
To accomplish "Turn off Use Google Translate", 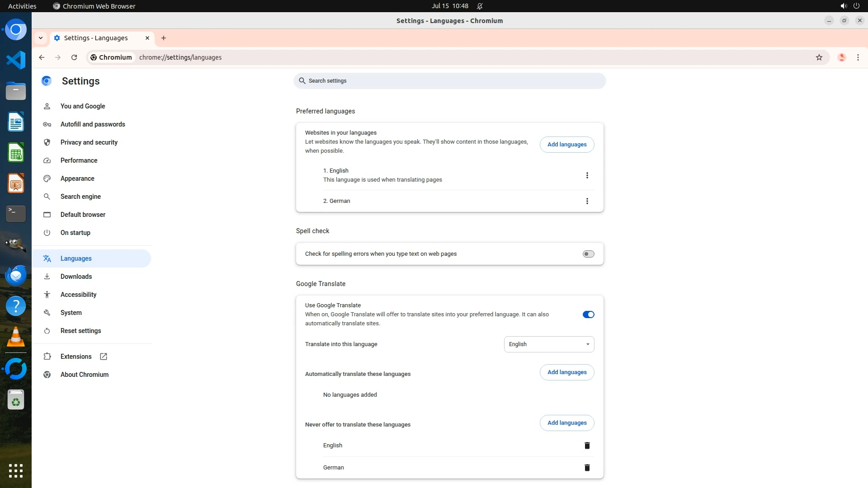I will point(588,314).
